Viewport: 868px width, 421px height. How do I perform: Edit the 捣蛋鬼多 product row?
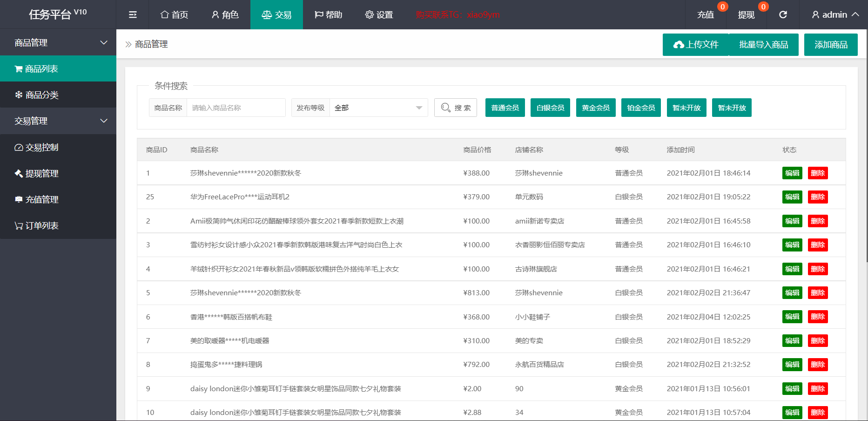pyautogui.click(x=792, y=364)
